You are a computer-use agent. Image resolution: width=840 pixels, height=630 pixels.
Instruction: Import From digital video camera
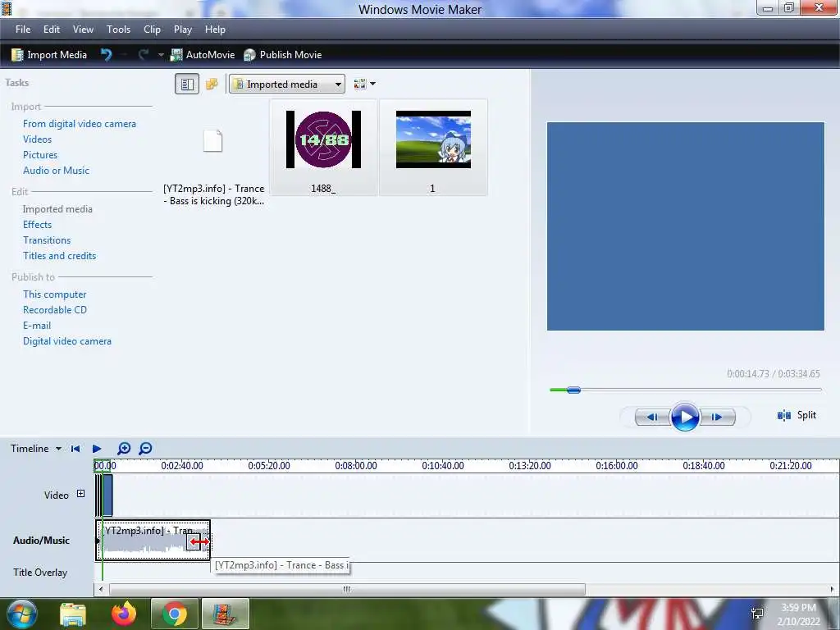point(80,124)
